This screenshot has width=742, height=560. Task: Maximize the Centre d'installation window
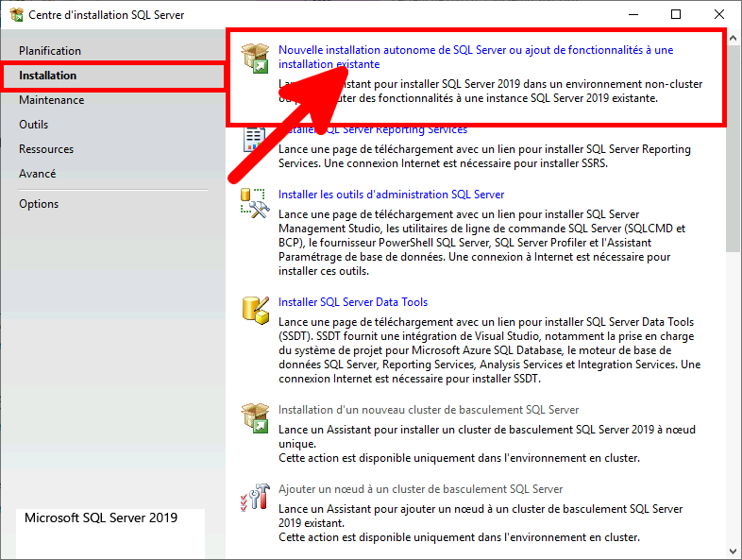click(676, 15)
